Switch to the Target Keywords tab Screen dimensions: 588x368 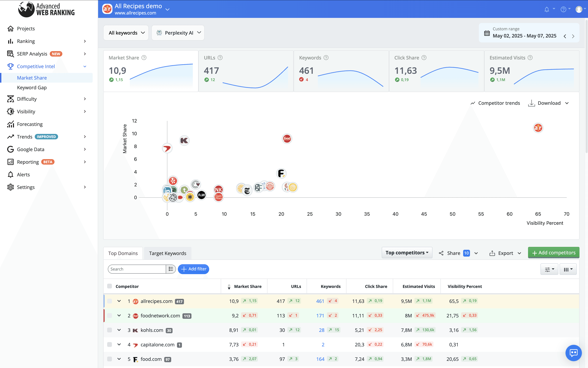click(x=168, y=253)
